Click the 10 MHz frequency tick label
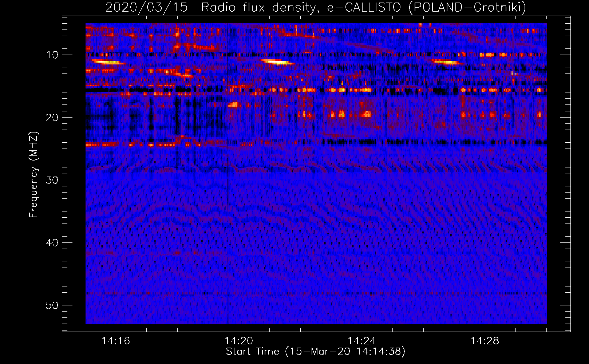Screen dimensions: 589x364 52,55
